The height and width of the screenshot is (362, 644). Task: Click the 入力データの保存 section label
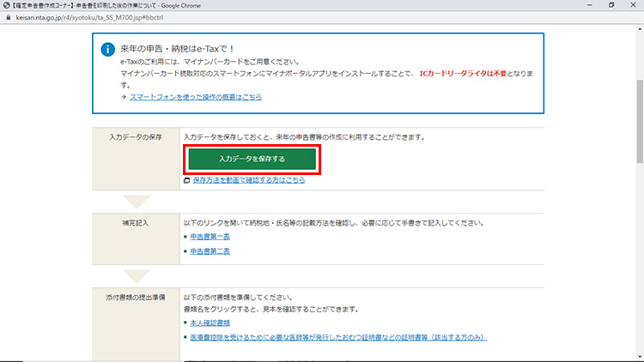pyautogui.click(x=136, y=137)
